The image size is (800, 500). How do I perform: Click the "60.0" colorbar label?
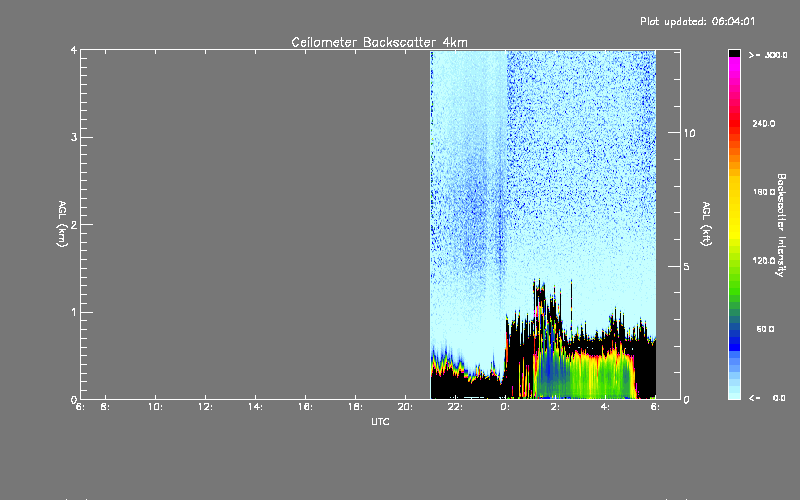[x=765, y=329]
